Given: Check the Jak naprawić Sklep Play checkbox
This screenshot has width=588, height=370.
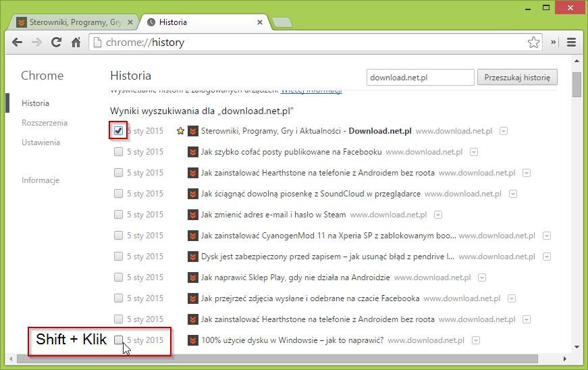Looking at the screenshot, I should tap(118, 277).
